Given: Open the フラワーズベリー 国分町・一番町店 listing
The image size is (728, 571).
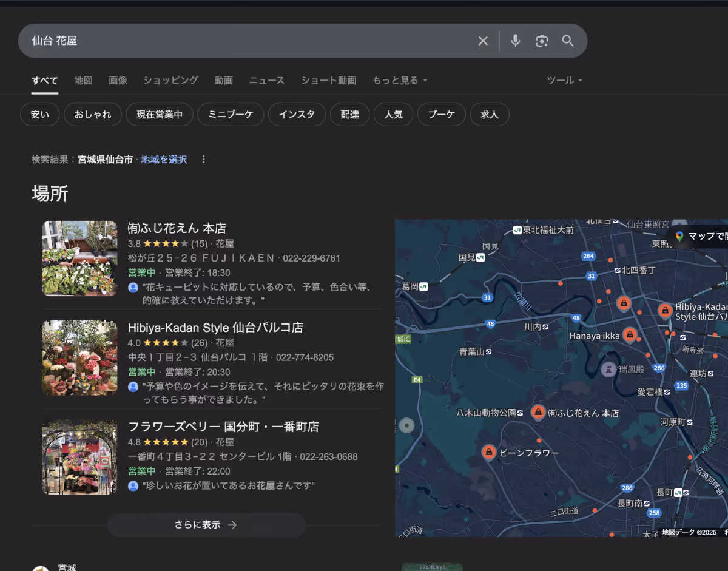Looking at the screenshot, I should pyautogui.click(x=223, y=427).
